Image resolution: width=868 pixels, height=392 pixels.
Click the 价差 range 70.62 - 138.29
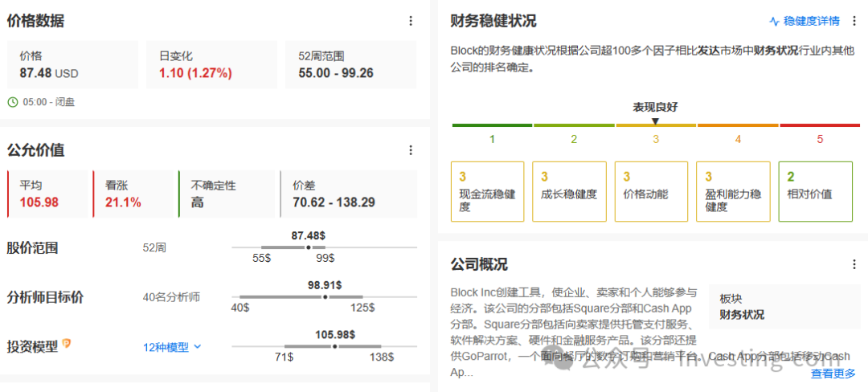[x=334, y=202]
